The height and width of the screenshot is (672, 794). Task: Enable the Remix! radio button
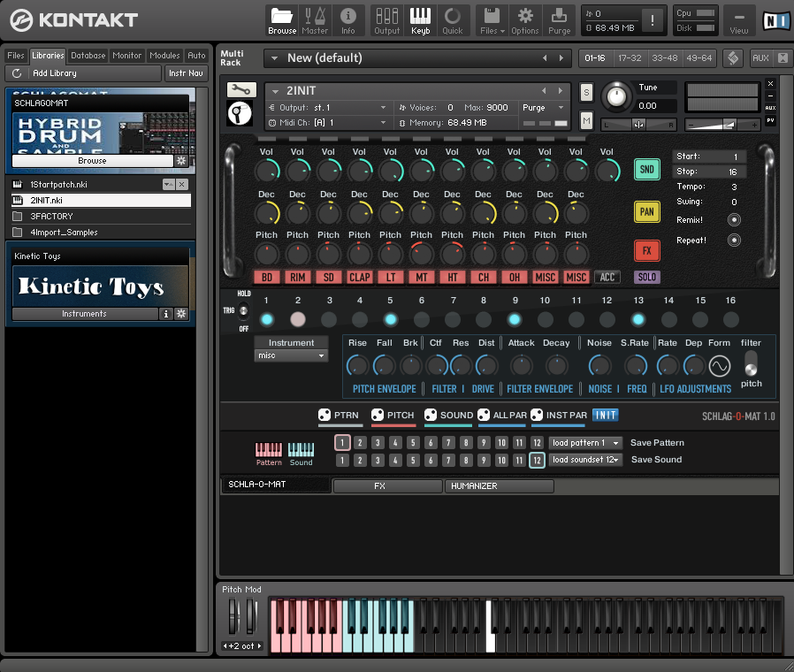pyautogui.click(x=734, y=220)
